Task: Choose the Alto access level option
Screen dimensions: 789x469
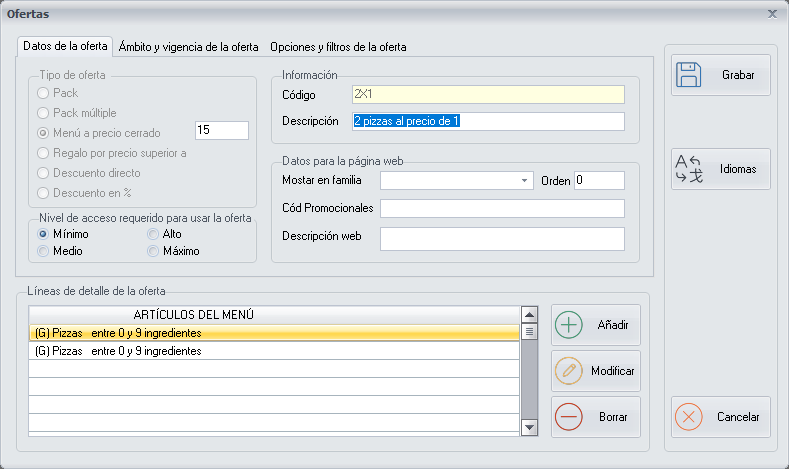Action: tap(154, 234)
